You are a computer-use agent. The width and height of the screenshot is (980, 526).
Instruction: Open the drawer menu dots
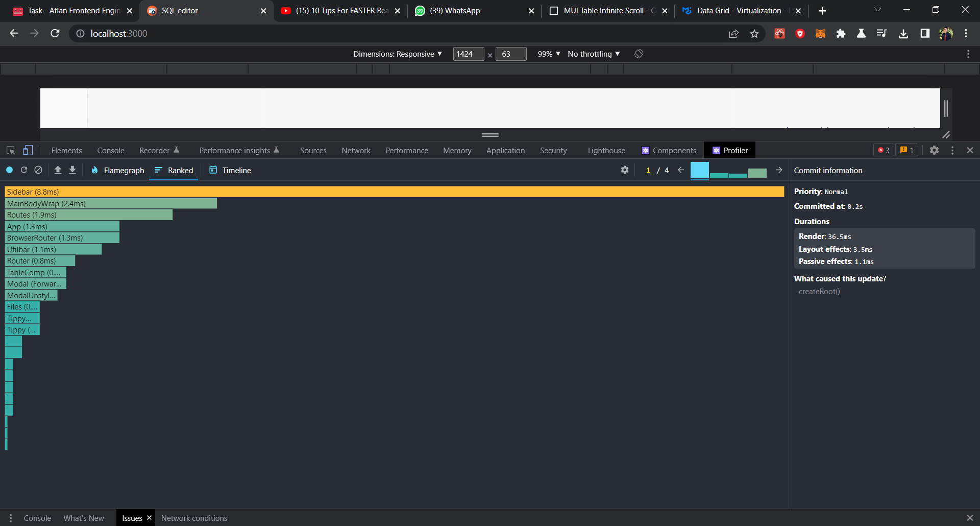click(x=11, y=518)
